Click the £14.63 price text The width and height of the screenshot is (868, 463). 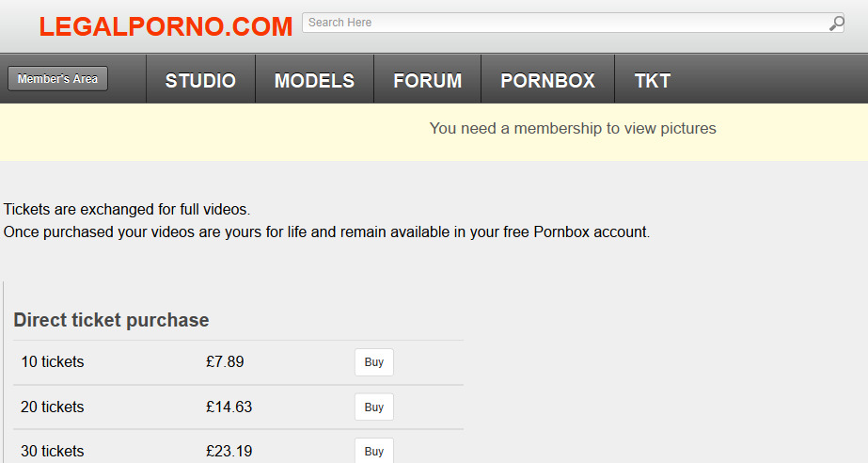pyautogui.click(x=229, y=407)
